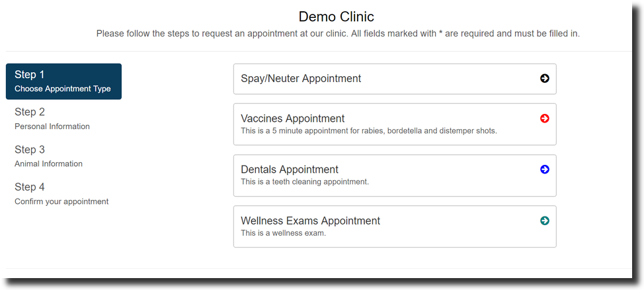Select the Dentals Appointment title
This screenshot has width=644, height=290.
coord(290,169)
